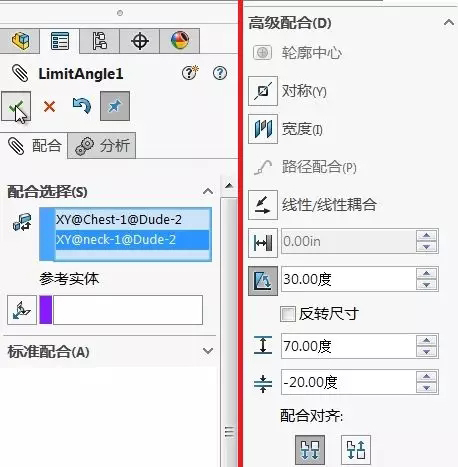Click the blue undo arrow icon
This screenshot has height=467, width=458.
[x=82, y=106]
